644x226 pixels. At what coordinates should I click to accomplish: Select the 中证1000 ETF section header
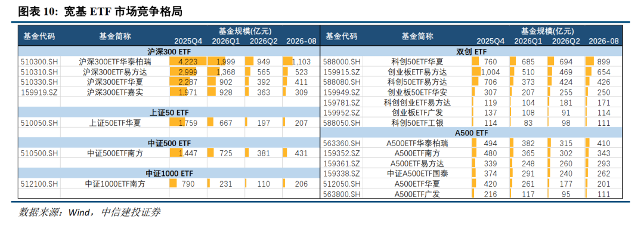(x=169, y=173)
